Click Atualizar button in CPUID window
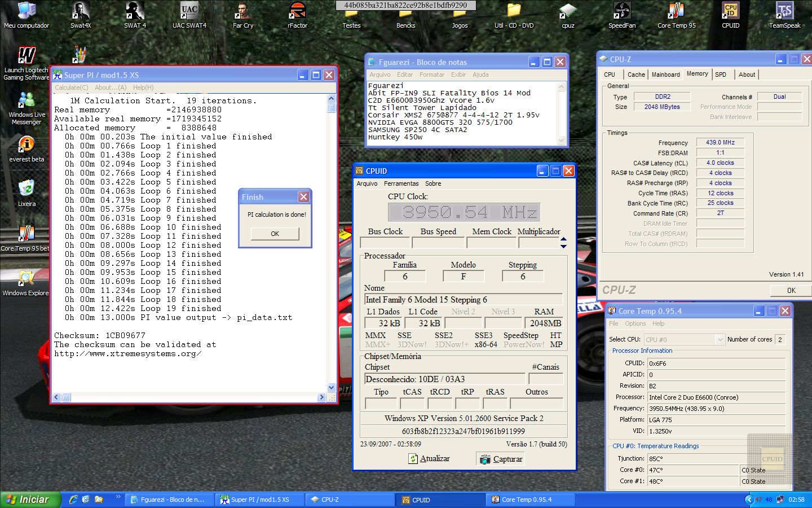The width and height of the screenshot is (812, 508). (430, 459)
